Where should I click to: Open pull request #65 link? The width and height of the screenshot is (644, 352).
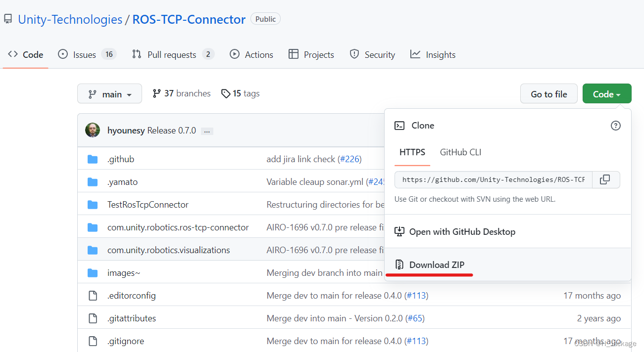[415, 318]
